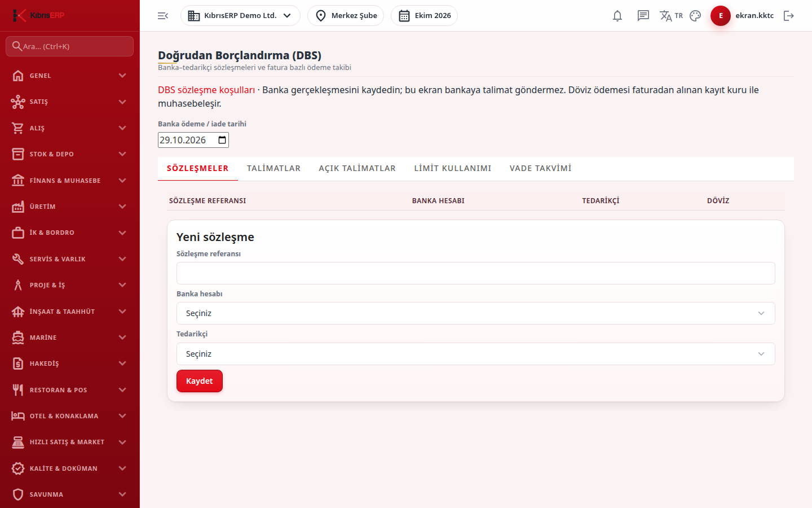Expand KALİTE & DOKÜMAN menu chevron
The width and height of the screenshot is (812, 508).
(x=122, y=468)
